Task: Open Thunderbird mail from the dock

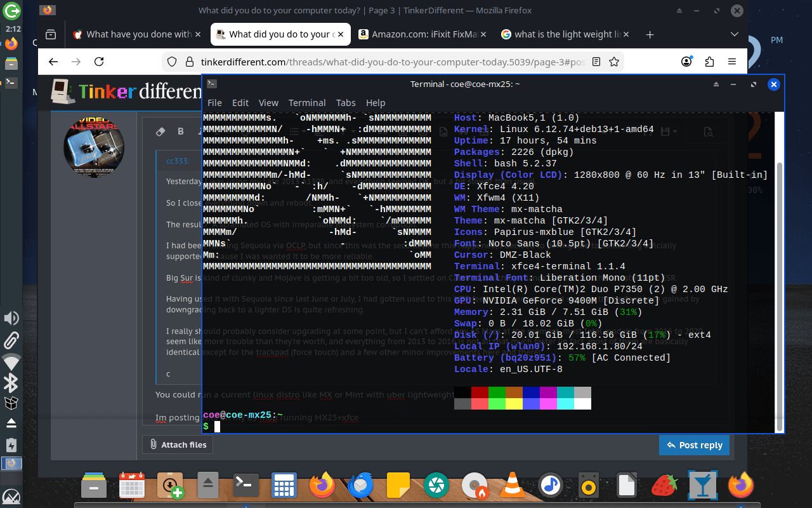Action: 360,486
